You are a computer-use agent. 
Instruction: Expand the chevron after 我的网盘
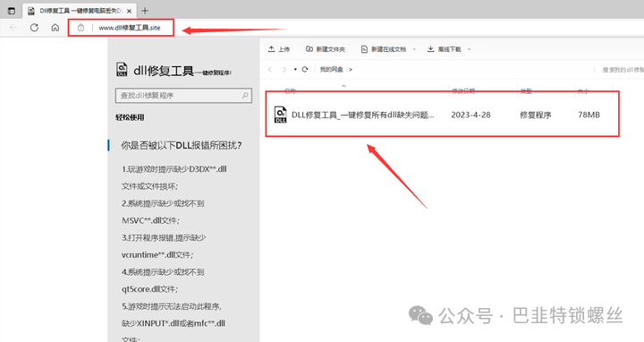click(x=351, y=70)
